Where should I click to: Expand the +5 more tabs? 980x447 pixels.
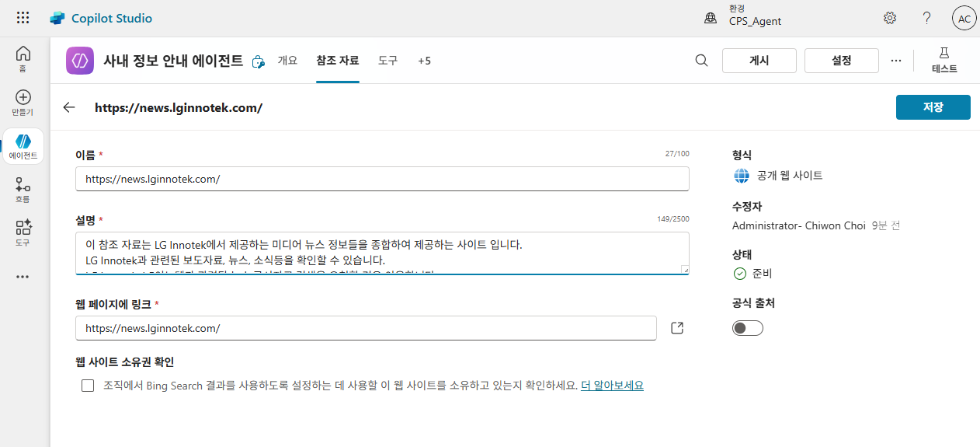[x=424, y=61]
